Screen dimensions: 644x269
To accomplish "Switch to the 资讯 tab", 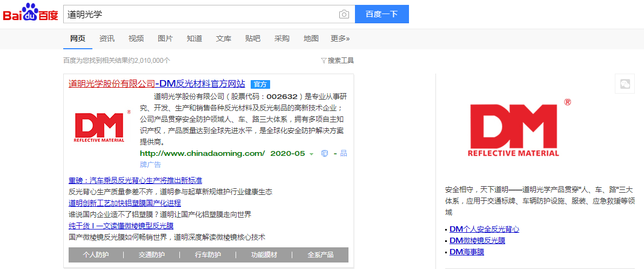I will click(107, 38).
